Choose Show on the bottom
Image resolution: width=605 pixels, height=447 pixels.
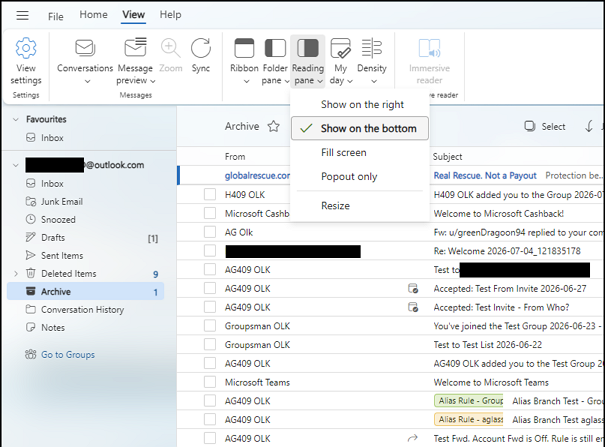pos(360,128)
